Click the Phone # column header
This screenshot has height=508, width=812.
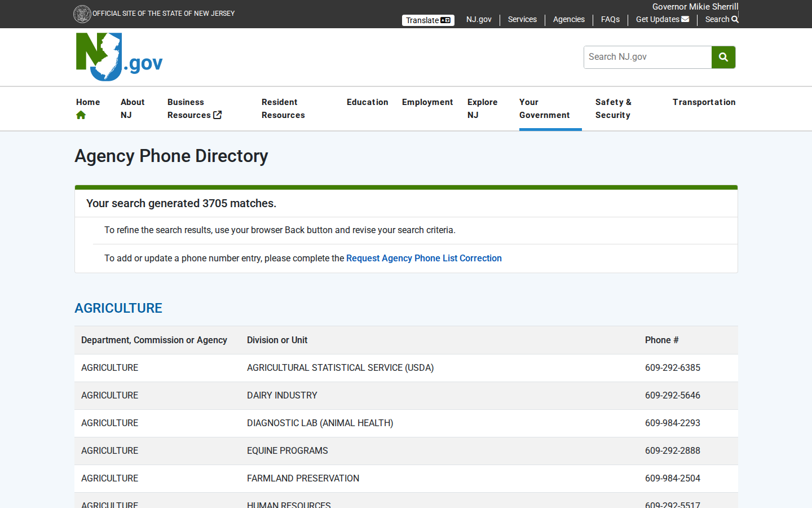click(x=662, y=340)
